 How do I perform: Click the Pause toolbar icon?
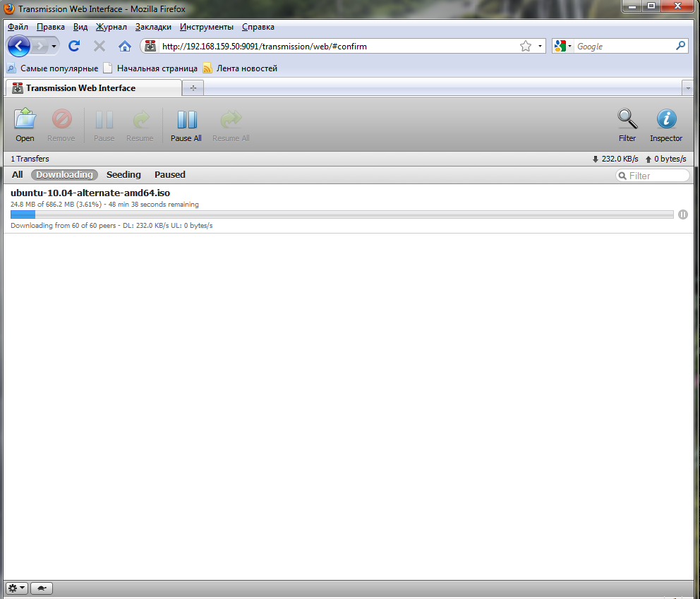pos(104,125)
